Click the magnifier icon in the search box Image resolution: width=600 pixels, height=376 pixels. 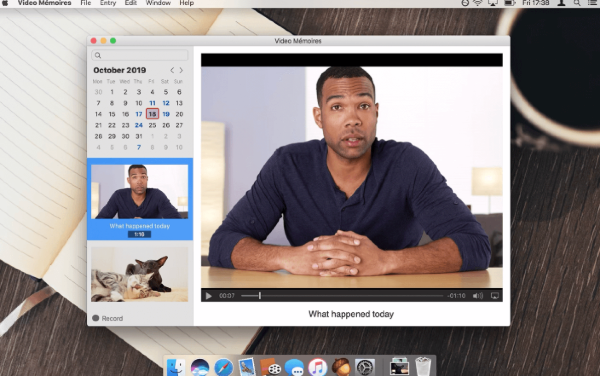(x=98, y=55)
